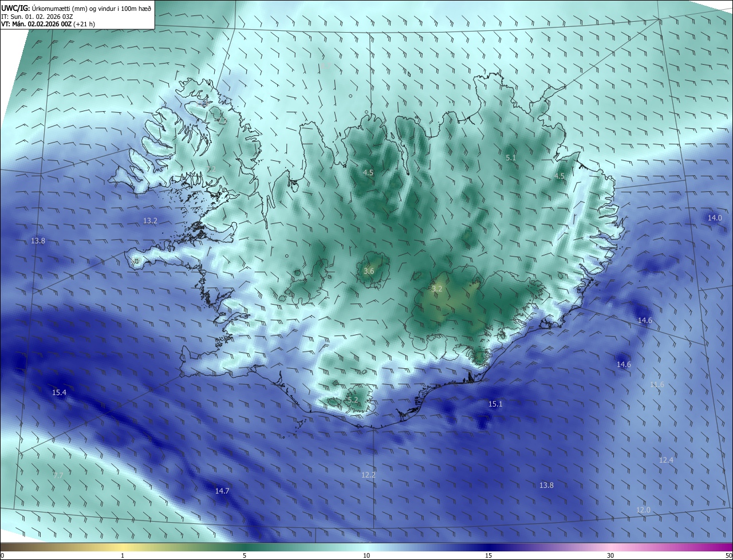Click the 5.2 value label on the small glacier
The height and width of the screenshot is (560, 733).
click(x=352, y=400)
